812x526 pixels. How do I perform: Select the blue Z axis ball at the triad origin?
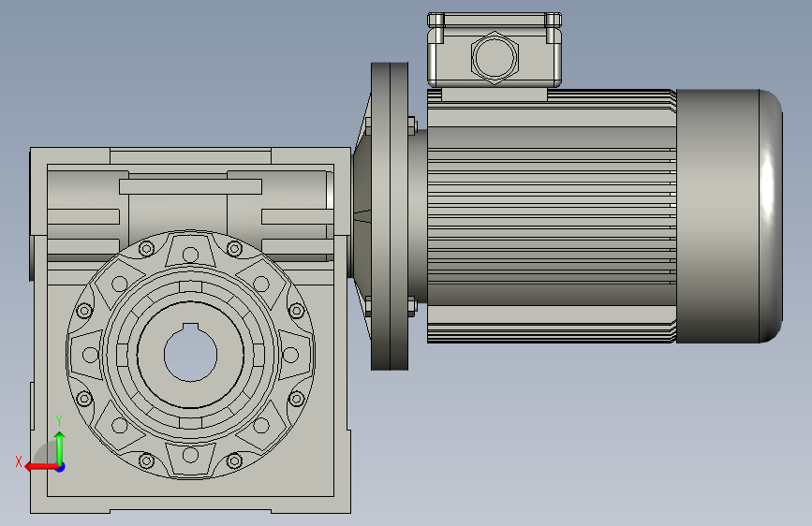click(61, 467)
